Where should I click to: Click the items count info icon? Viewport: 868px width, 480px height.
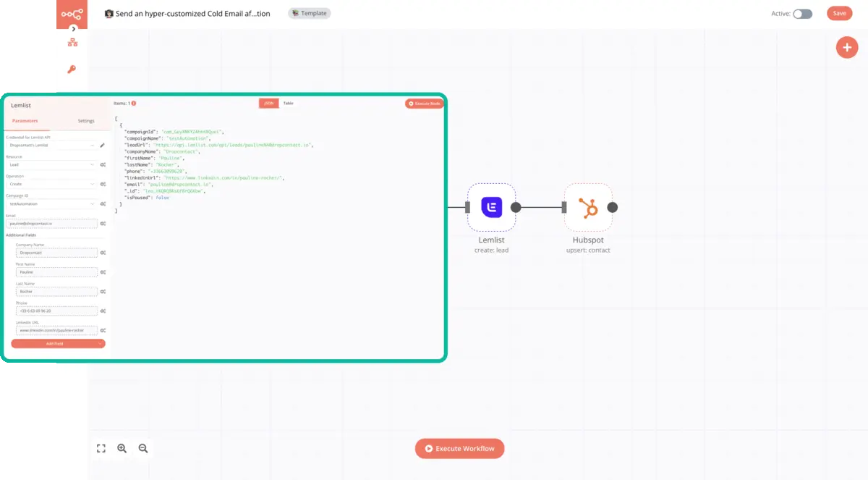134,104
